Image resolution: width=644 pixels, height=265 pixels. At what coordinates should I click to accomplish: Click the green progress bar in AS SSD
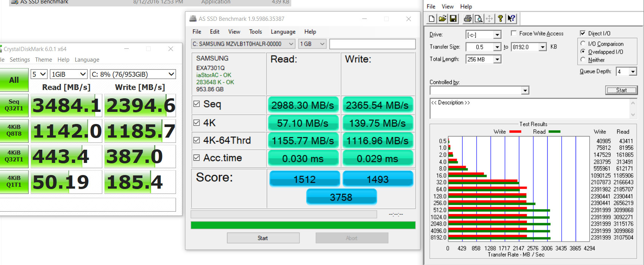pyautogui.click(x=303, y=225)
